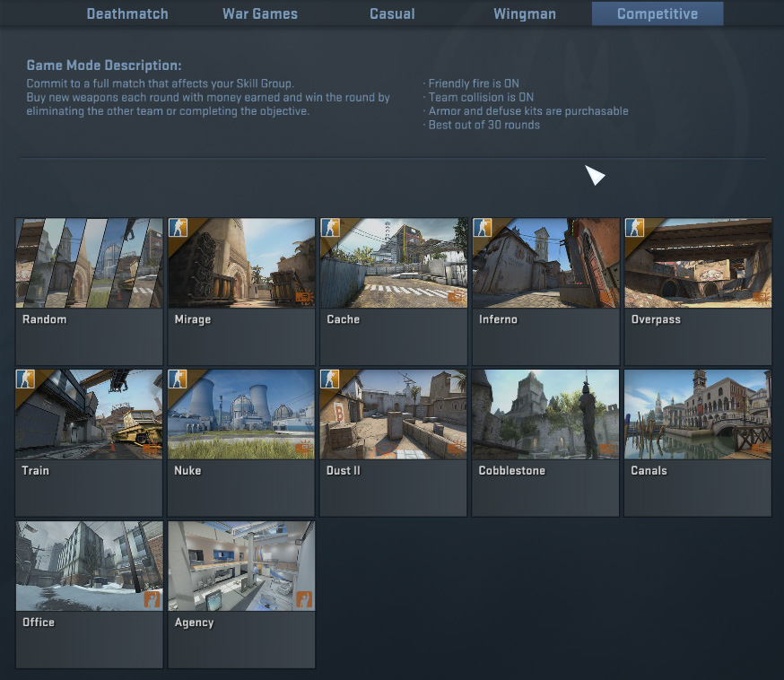Image resolution: width=784 pixels, height=680 pixels.
Task: Select the Agency map image
Action: 241,566
